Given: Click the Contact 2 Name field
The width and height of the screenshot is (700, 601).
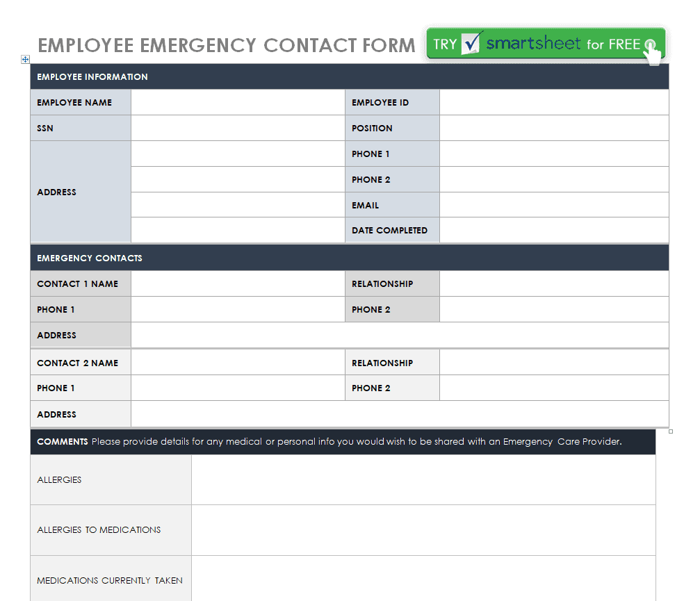Looking at the screenshot, I should [x=238, y=362].
